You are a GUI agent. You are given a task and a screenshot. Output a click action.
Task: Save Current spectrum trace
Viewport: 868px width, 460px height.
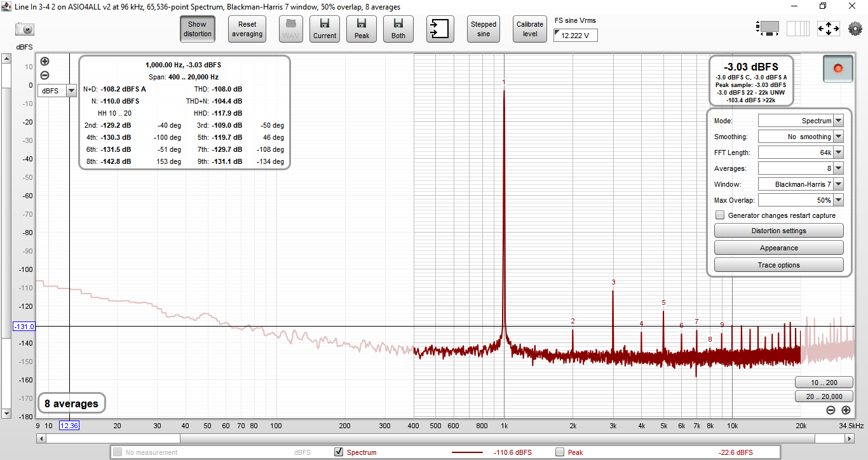click(x=325, y=29)
